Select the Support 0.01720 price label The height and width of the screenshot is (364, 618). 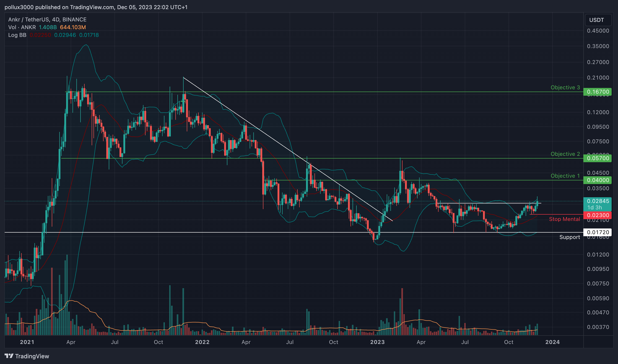coord(597,232)
